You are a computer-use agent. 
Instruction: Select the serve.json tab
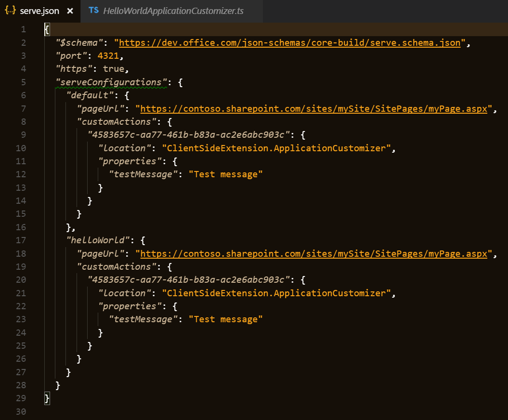pos(39,10)
